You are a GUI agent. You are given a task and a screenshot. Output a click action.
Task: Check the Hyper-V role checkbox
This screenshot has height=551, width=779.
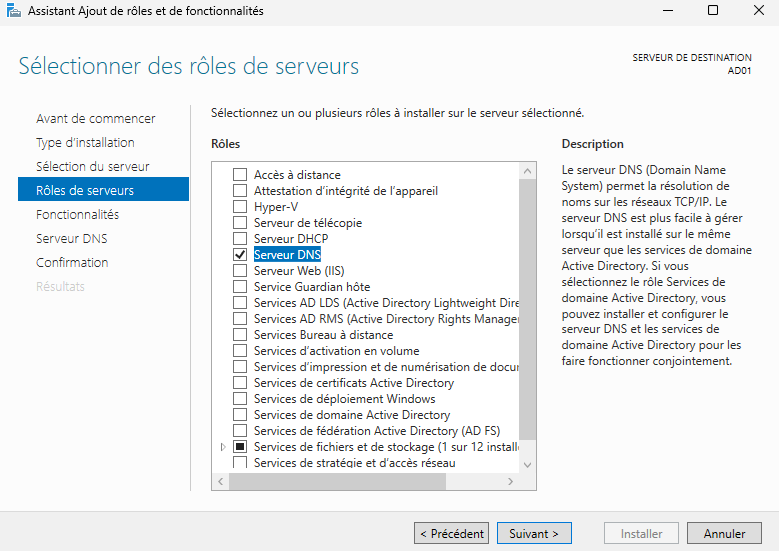coord(240,207)
